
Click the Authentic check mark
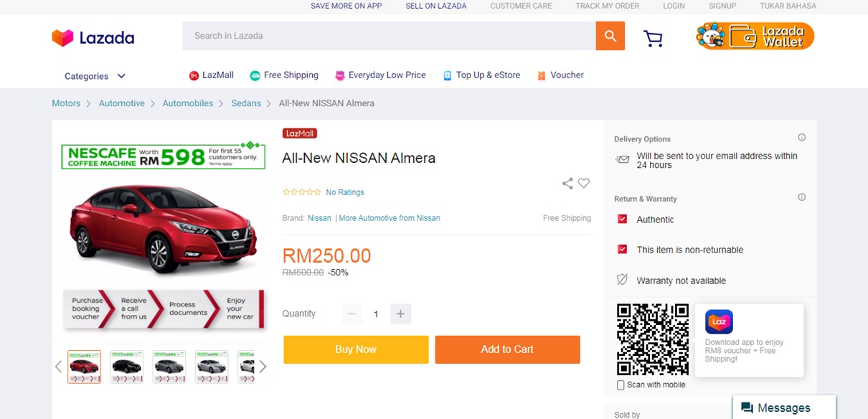click(x=622, y=219)
